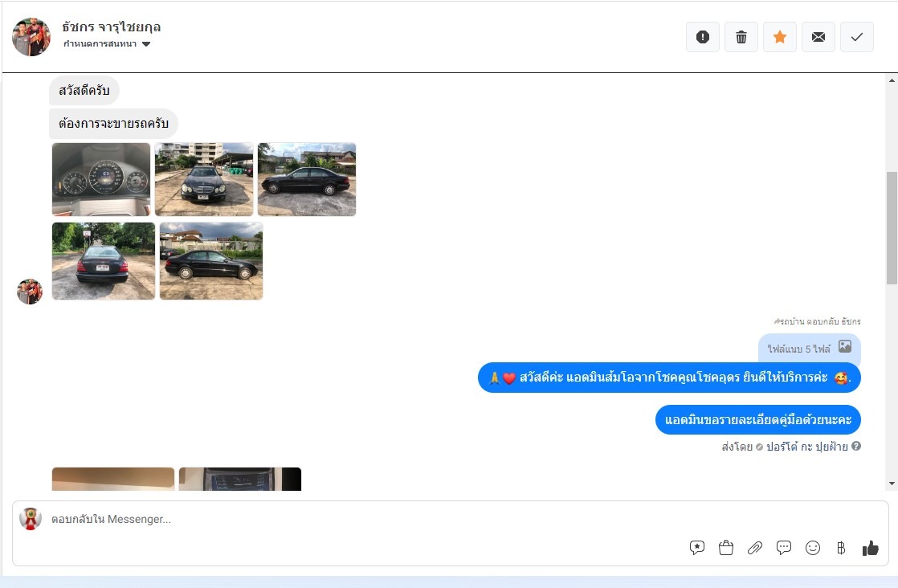Open contact name ธัชกร จารุไชยกุล
The height and width of the screenshot is (588, 898).
(112, 27)
